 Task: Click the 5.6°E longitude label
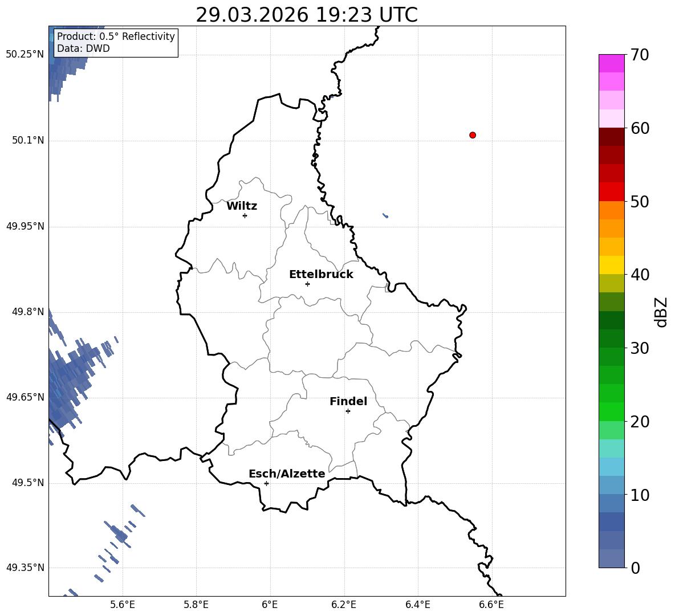(x=123, y=605)
